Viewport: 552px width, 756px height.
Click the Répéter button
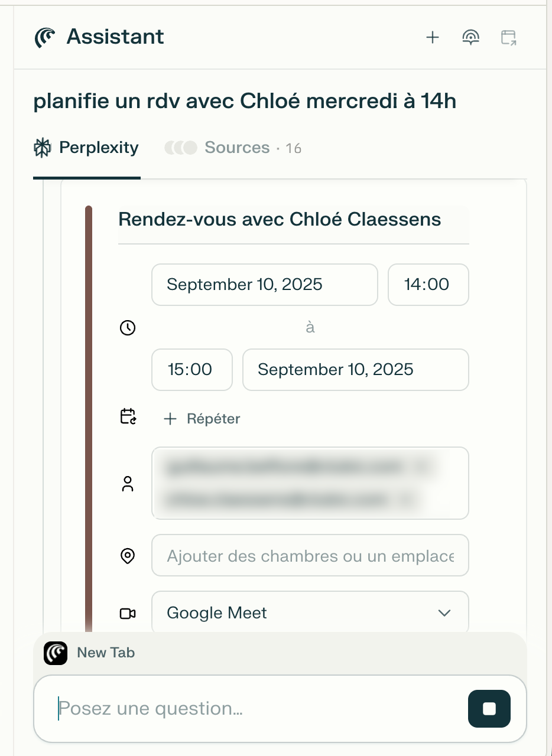[202, 419]
